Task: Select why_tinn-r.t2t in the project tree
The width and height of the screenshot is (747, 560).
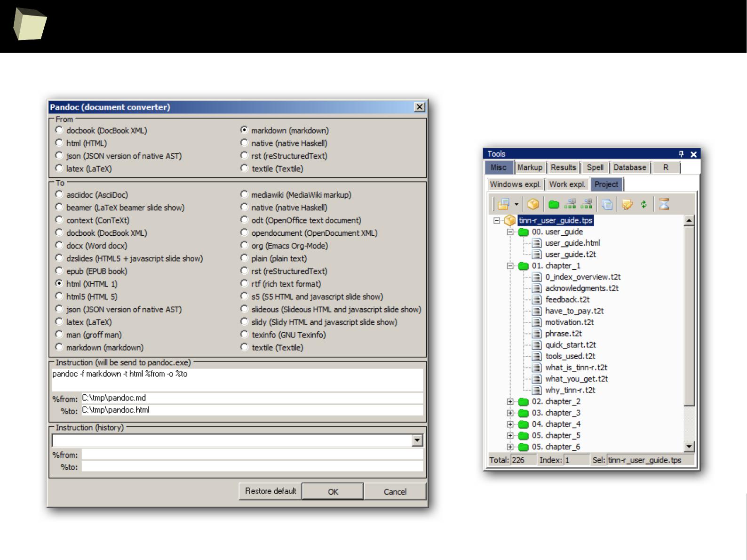Action: click(570, 390)
